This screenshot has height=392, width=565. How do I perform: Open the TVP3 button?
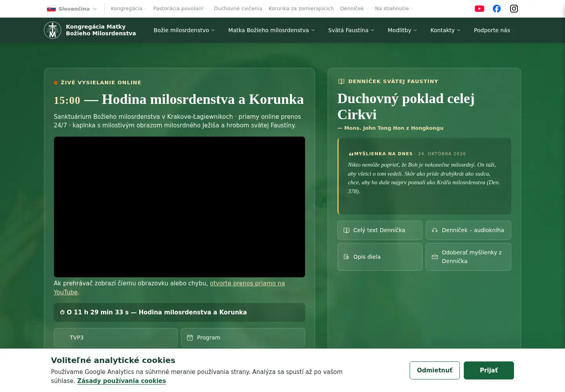116,338
